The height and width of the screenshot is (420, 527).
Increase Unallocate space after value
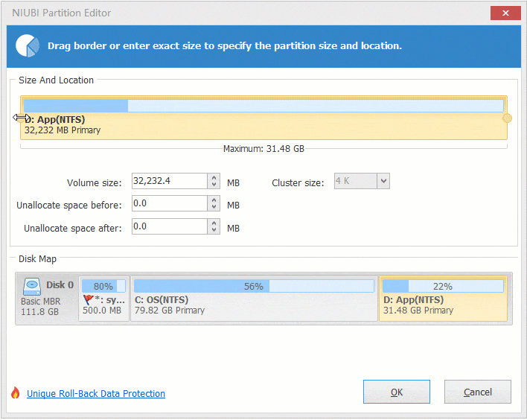click(214, 223)
